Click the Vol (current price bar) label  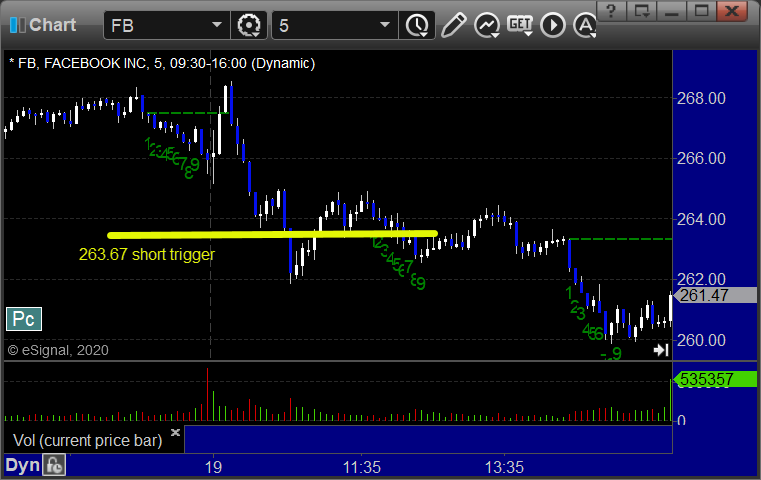(x=87, y=440)
